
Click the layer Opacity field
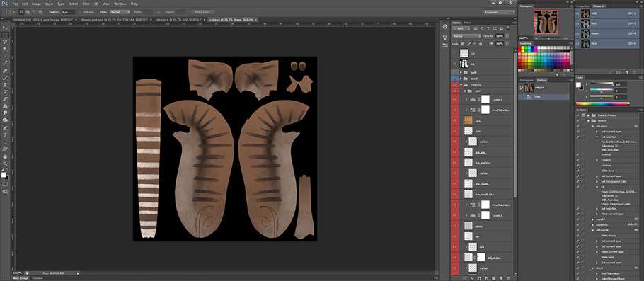coord(499,36)
